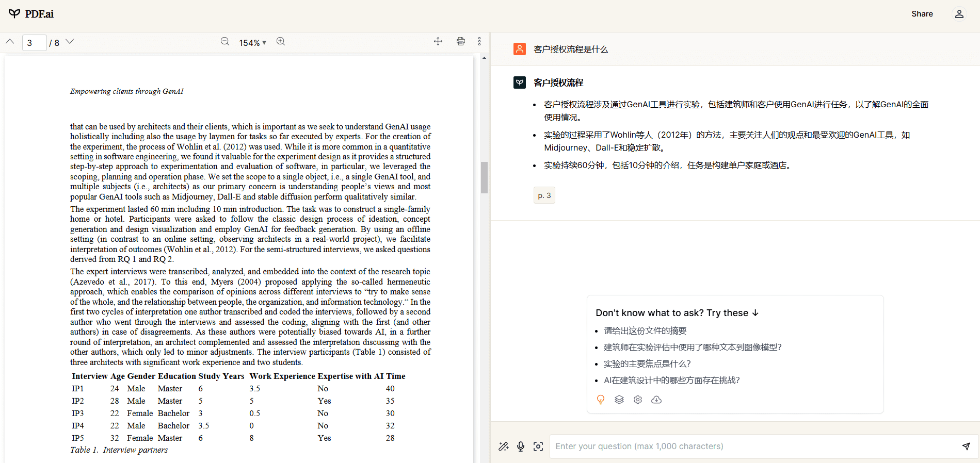Click the scrollbar up arrow

coord(484,58)
